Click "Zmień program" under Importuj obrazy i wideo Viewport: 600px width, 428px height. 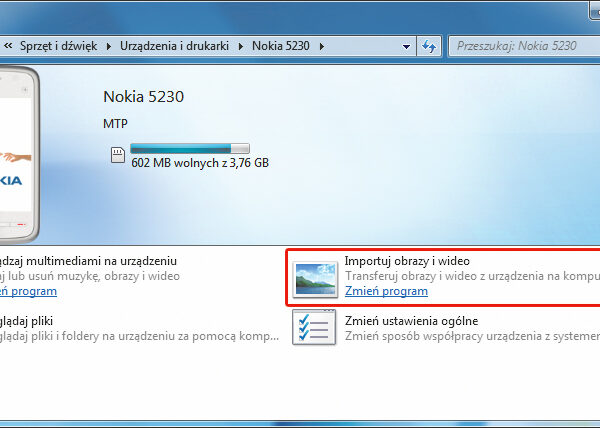point(386,291)
